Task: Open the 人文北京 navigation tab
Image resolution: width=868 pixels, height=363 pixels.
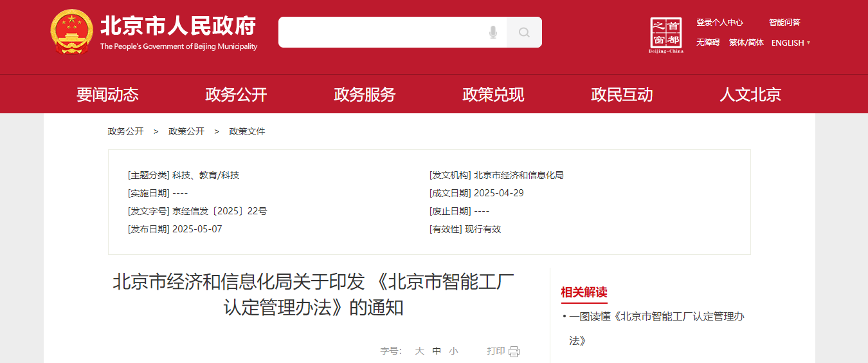Action: coord(750,95)
